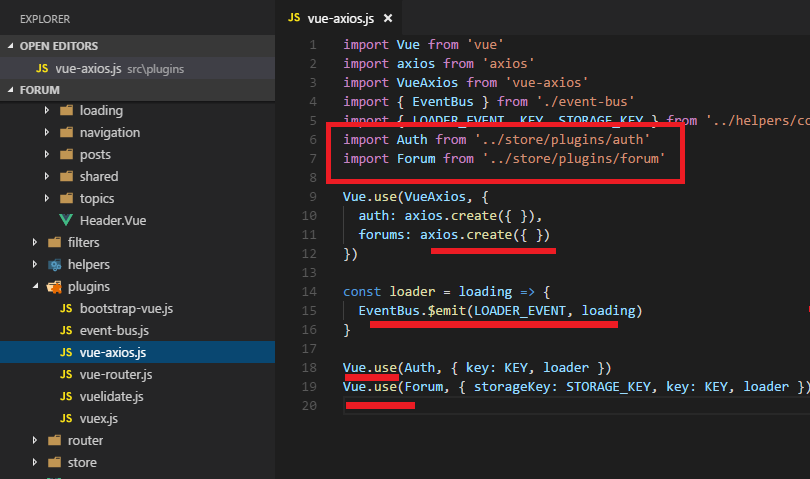Expand the posts folder arrow
The width and height of the screenshot is (810, 479).
pos(46,154)
